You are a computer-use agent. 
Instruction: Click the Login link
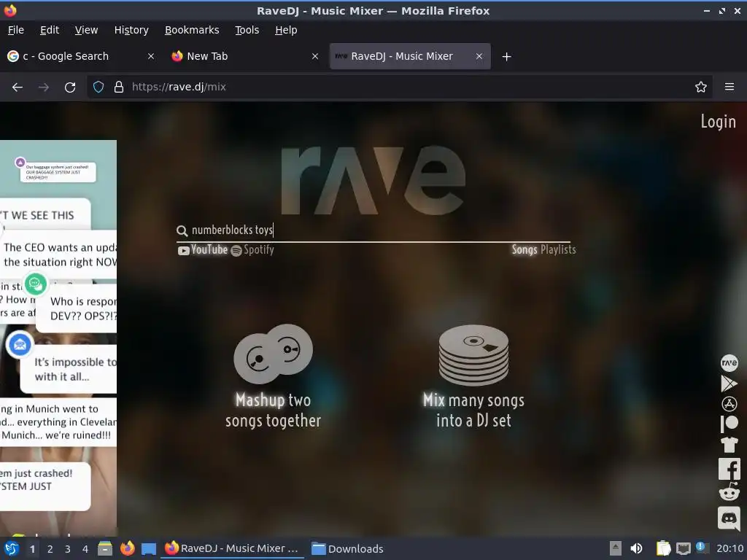pyautogui.click(x=718, y=122)
